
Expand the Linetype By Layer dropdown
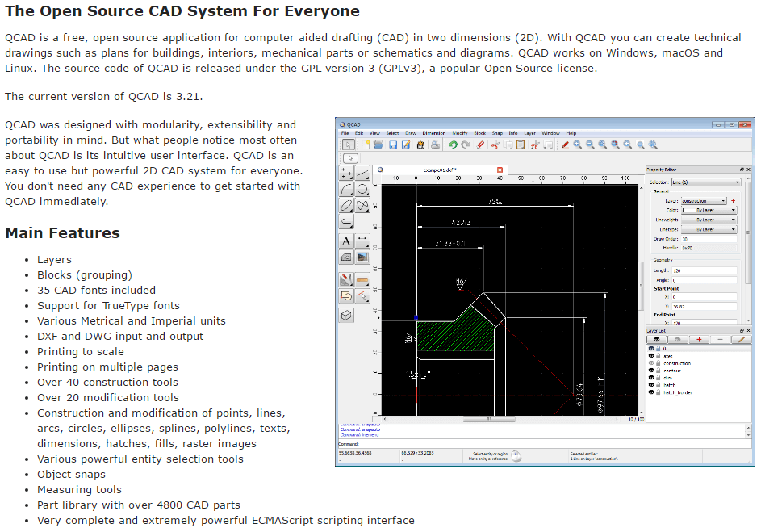(709, 229)
